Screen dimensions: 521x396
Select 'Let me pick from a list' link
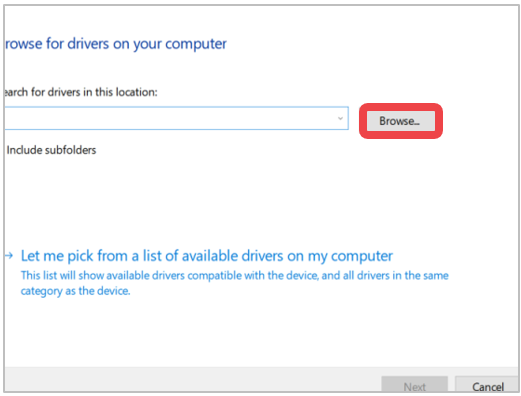point(207,256)
